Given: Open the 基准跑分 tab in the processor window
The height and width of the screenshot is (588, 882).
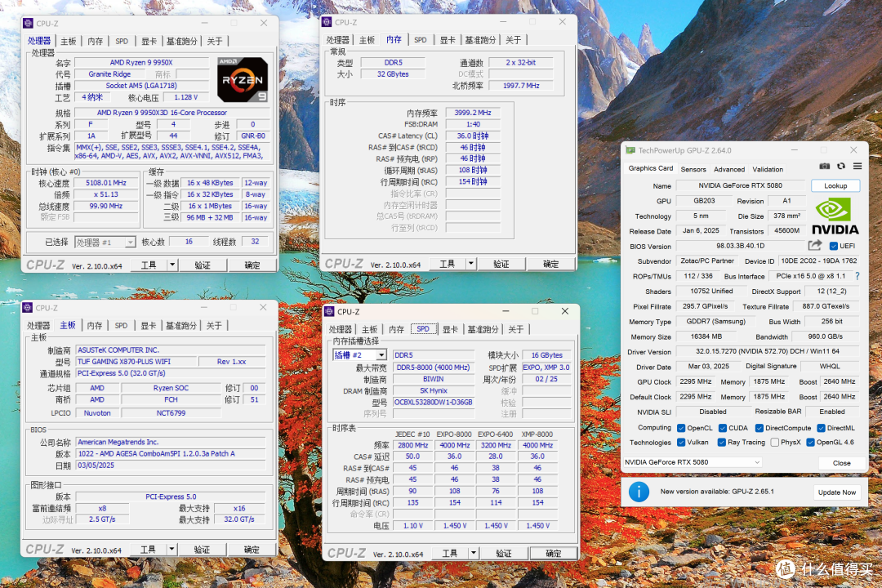Looking at the screenshot, I should (x=181, y=41).
